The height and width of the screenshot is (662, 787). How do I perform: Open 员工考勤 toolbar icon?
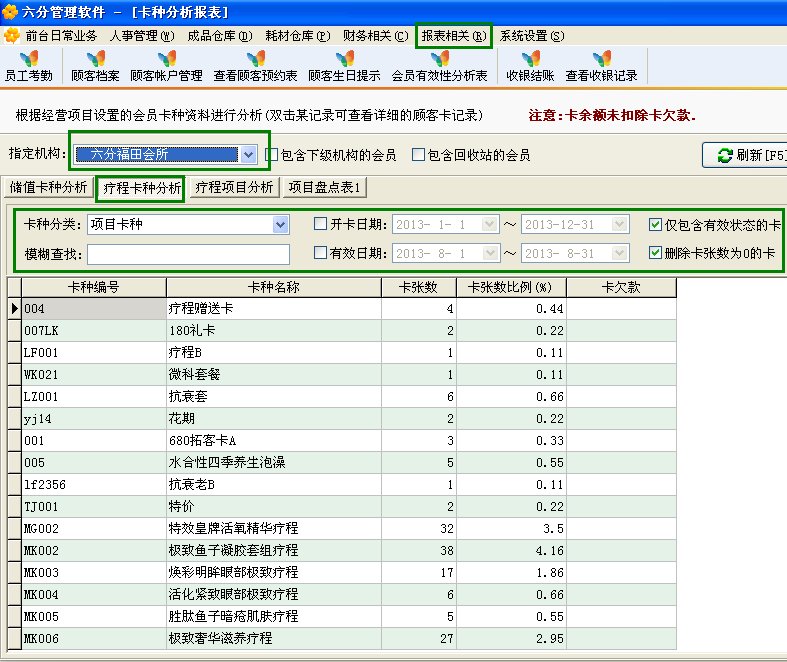click(x=29, y=66)
